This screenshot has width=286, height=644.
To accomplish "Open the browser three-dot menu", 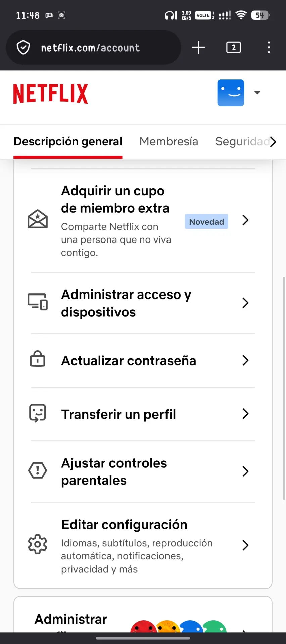I will 269,47.
